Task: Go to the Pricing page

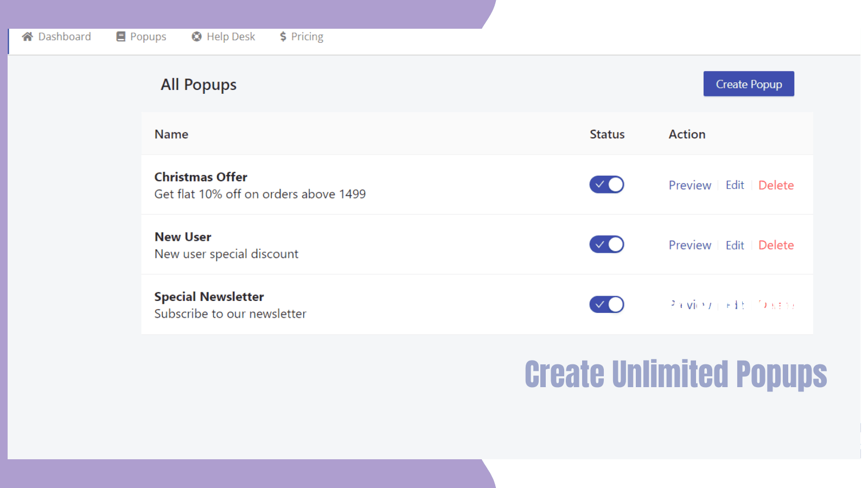Action: coord(307,36)
